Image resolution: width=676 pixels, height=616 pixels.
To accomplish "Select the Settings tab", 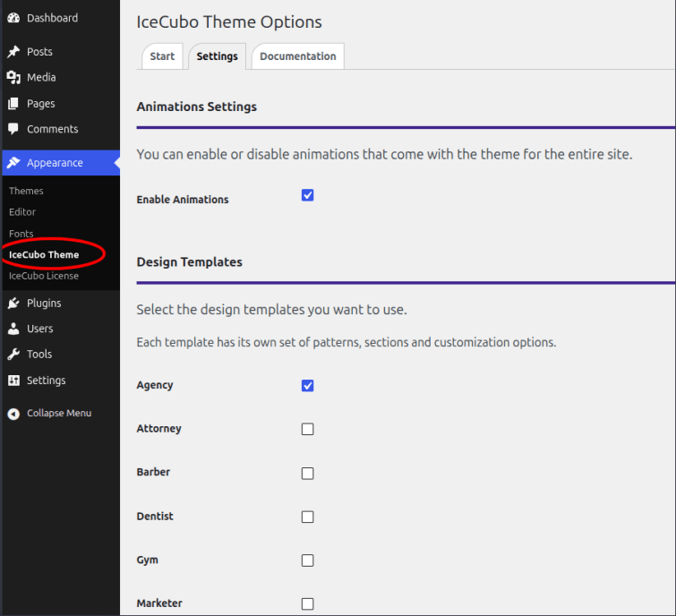I will coord(217,56).
